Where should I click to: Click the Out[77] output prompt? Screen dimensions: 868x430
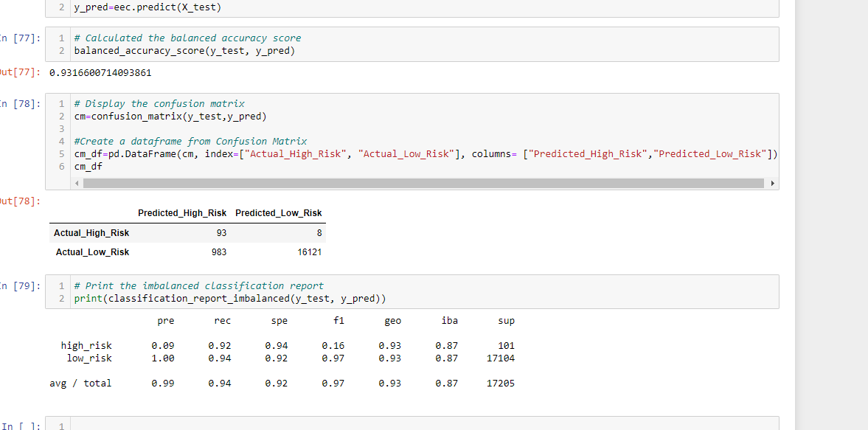tap(21, 73)
